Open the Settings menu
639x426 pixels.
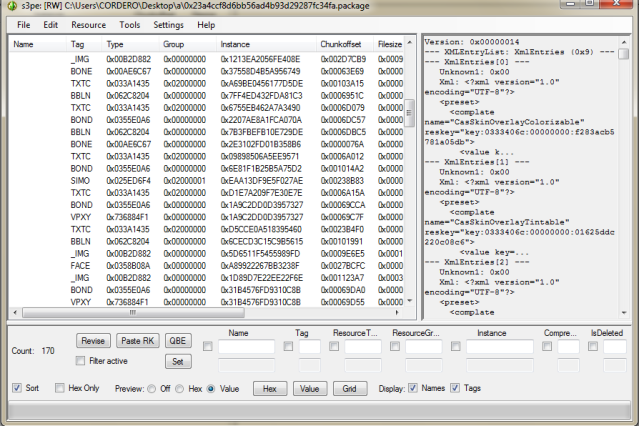168,24
